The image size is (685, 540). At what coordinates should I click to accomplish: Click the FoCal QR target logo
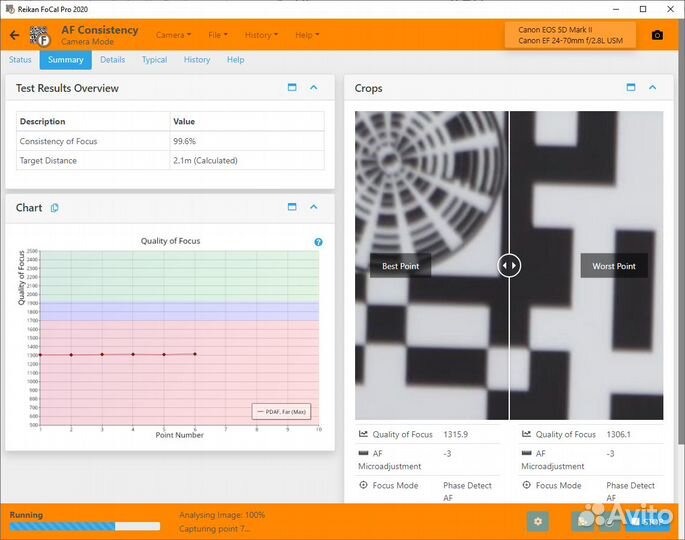(40, 36)
